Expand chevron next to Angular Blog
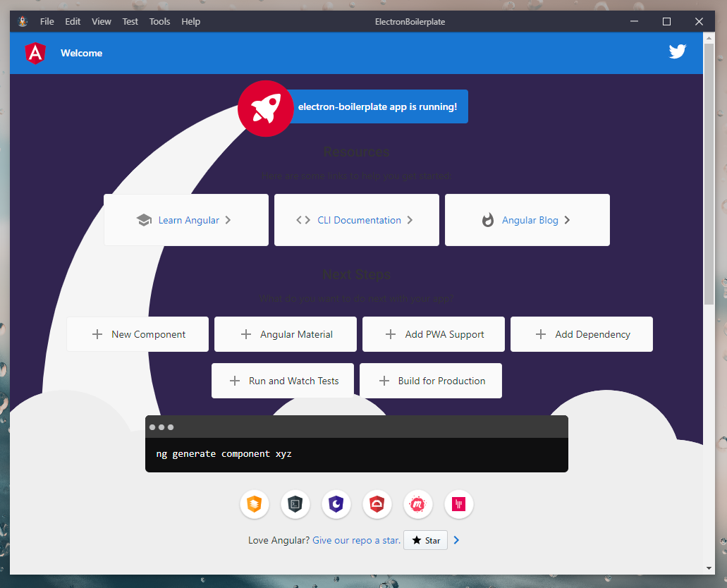 coord(566,220)
